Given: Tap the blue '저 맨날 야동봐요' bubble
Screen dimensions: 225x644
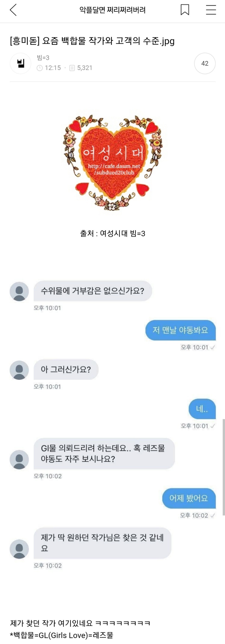Looking at the screenshot, I should [x=181, y=330].
